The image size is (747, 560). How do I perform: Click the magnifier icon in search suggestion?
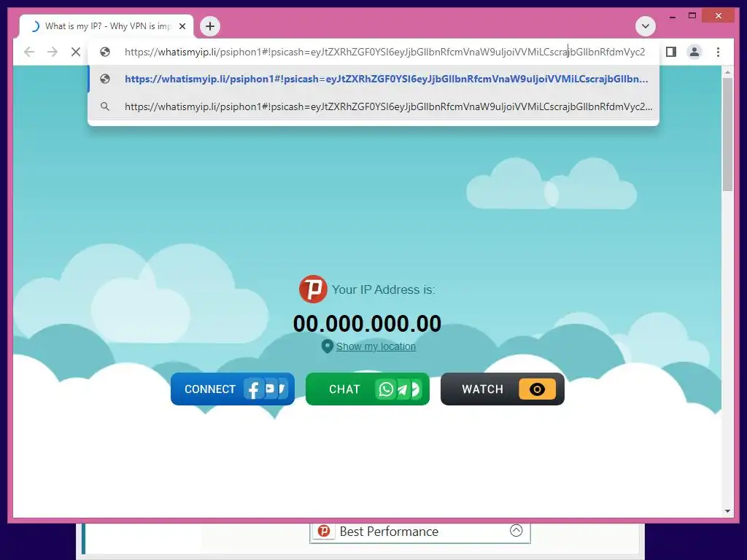click(105, 106)
